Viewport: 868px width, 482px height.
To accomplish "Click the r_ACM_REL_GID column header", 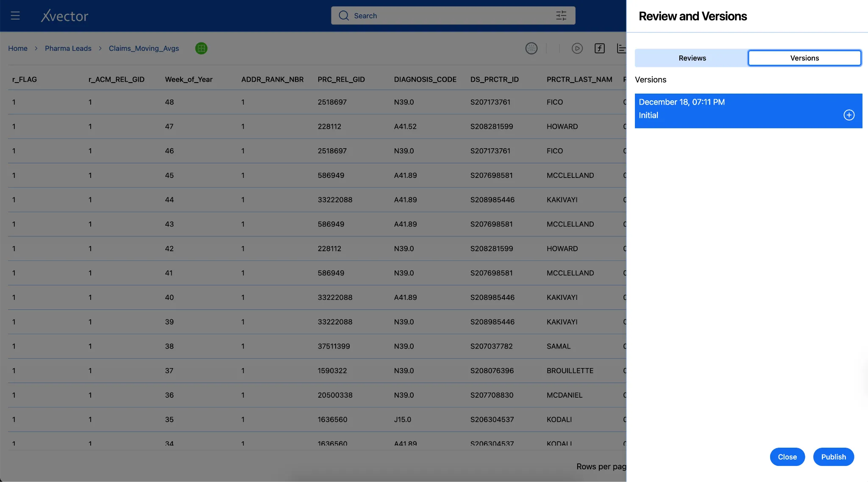I will [117, 79].
